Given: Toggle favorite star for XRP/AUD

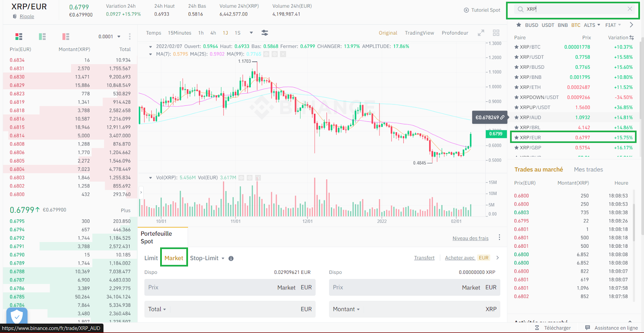Looking at the screenshot, I should tap(516, 117).
